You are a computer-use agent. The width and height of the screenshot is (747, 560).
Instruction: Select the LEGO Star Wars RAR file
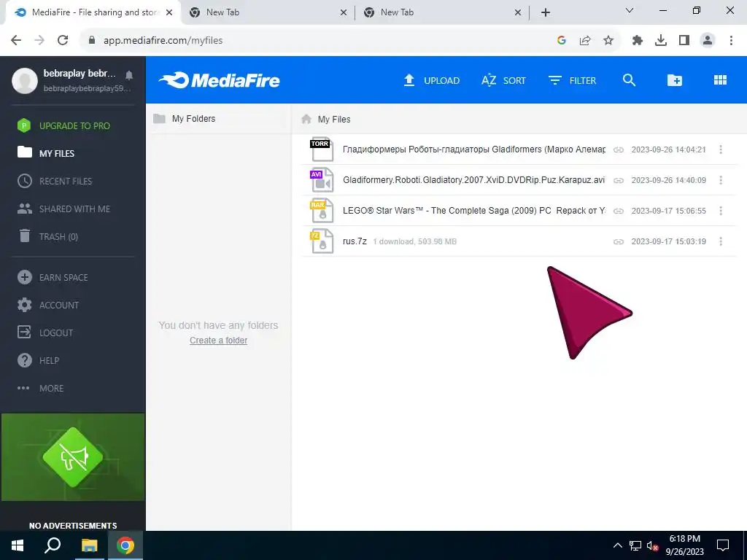(519, 211)
